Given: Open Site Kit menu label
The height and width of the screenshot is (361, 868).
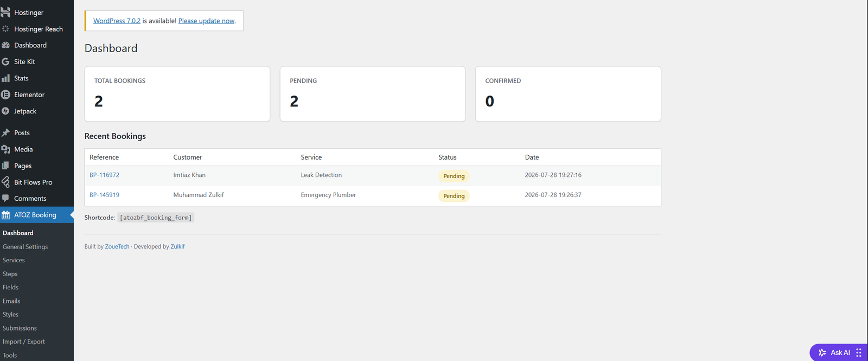Looking at the screenshot, I should pyautogui.click(x=24, y=62).
